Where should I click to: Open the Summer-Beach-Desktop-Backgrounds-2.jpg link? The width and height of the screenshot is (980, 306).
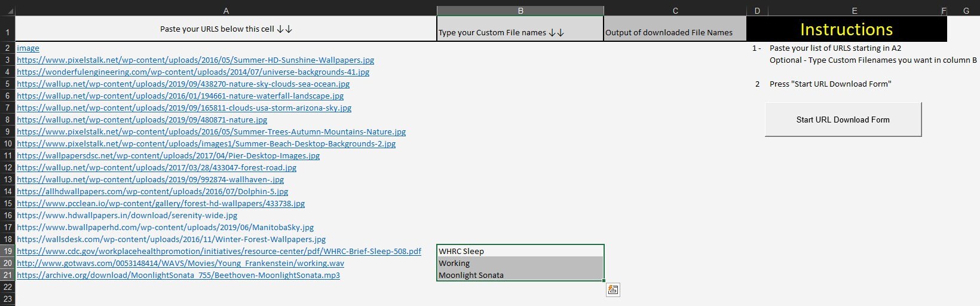coord(206,143)
